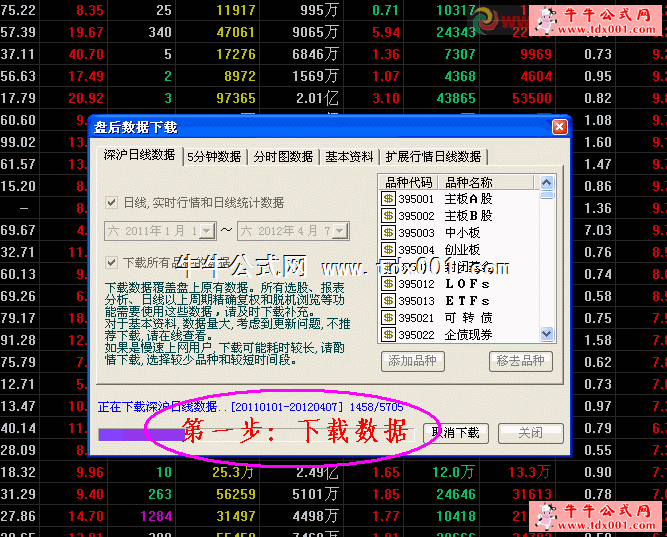Switch to 5分钟数据 tab
The width and height of the screenshot is (667, 537).
pyautogui.click(x=214, y=157)
